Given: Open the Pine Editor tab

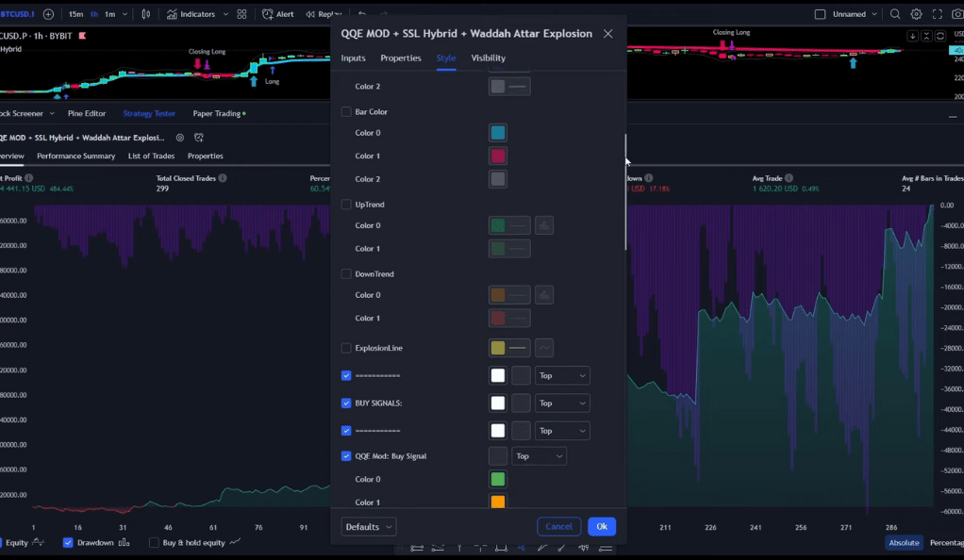Looking at the screenshot, I should 87,113.
